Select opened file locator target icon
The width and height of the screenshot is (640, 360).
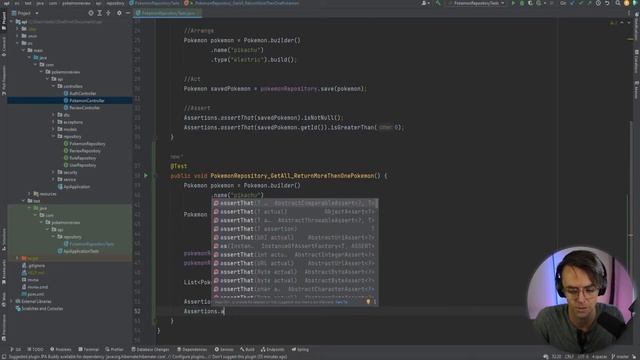click(x=91, y=13)
